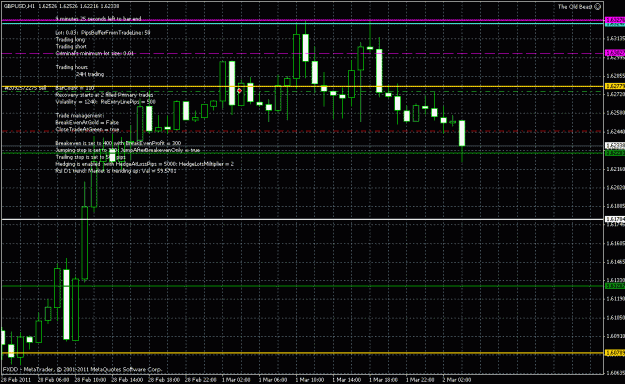Screen dimensions: 625x384
Task: Click the 'CloseTradeAtGreen = true' line
Action: click(x=87, y=129)
